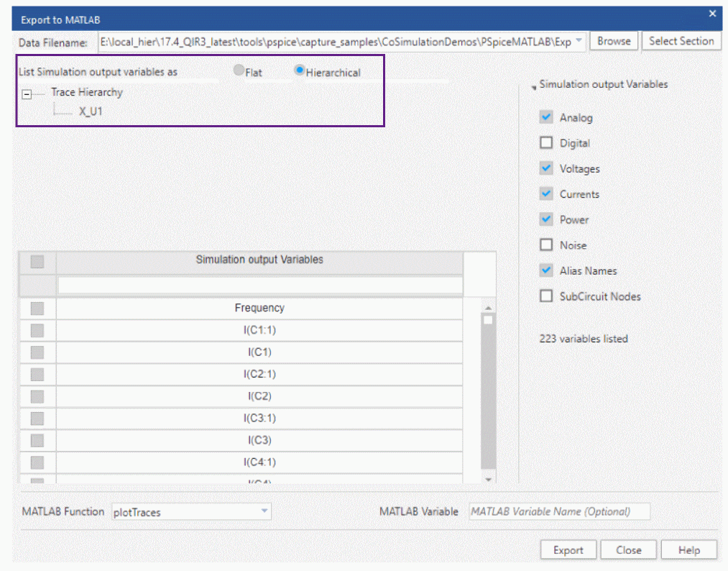This screenshot has height=571, width=728.
Task: Click the I(C3) variable cell
Action: [259, 440]
